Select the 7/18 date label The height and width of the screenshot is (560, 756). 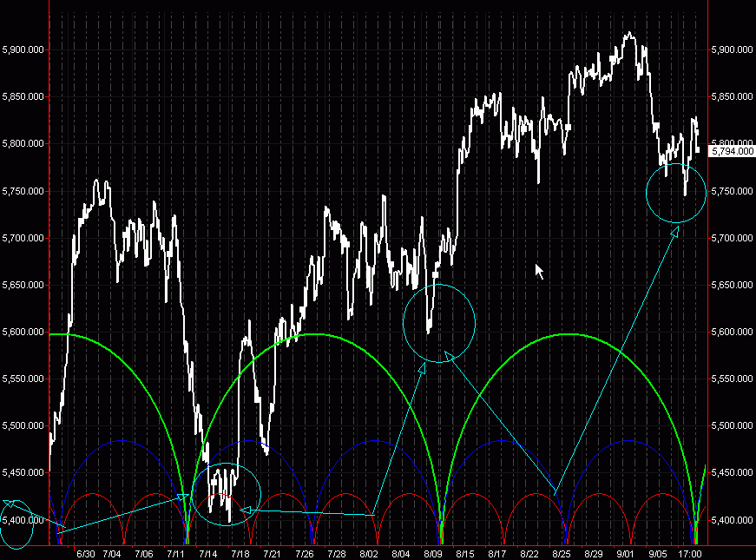pos(240,554)
